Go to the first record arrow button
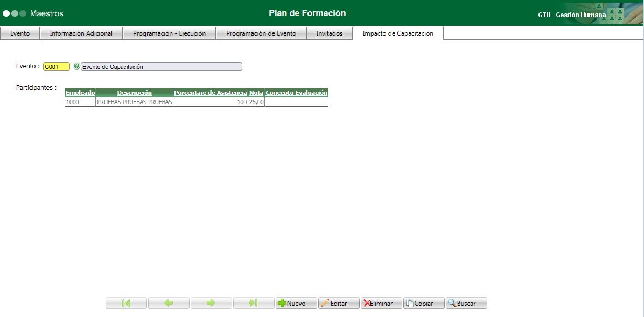This screenshot has height=317, width=644. [126, 303]
